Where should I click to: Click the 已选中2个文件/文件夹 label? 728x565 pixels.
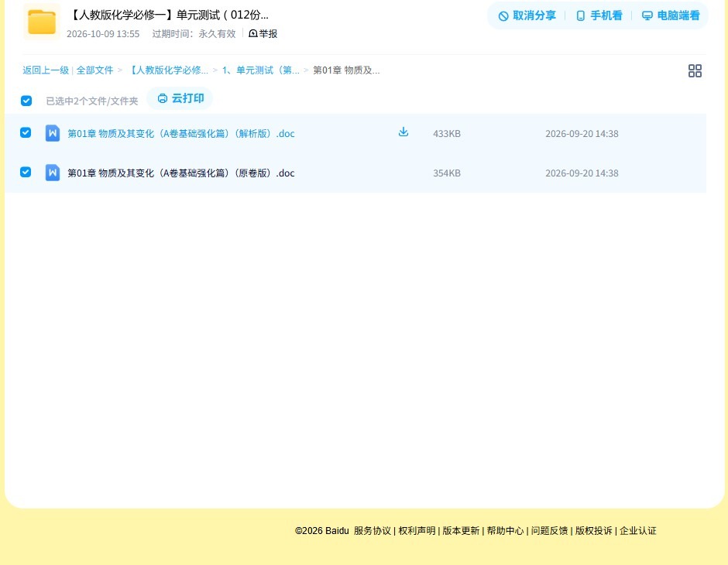(92, 101)
